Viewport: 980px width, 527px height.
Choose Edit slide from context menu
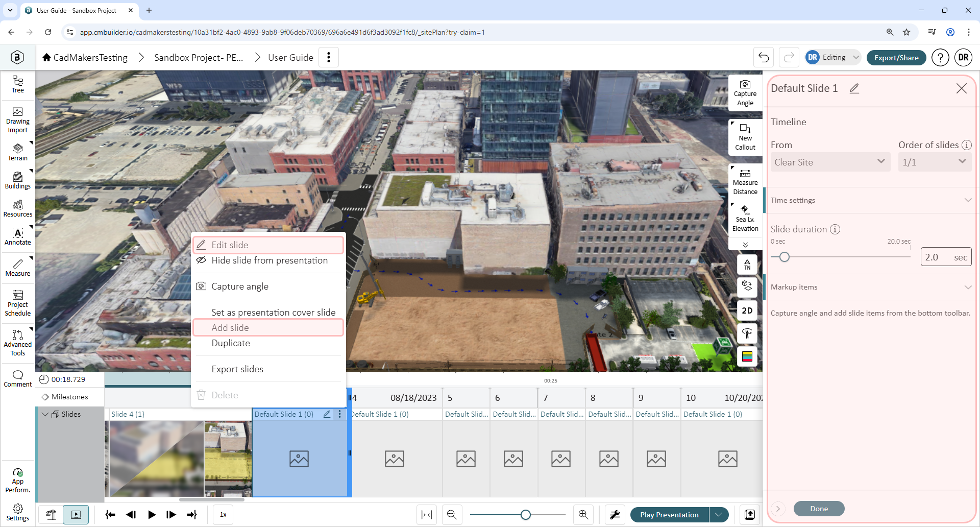pos(268,245)
